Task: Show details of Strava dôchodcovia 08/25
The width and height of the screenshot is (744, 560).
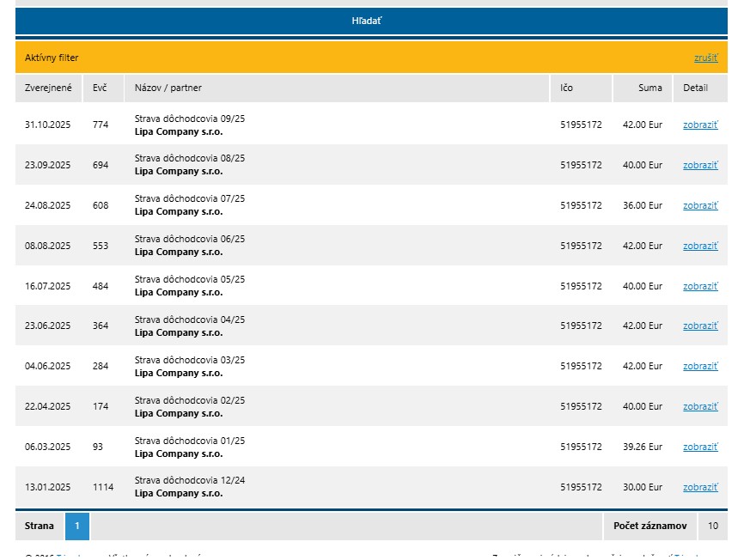Action: click(x=700, y=165)
